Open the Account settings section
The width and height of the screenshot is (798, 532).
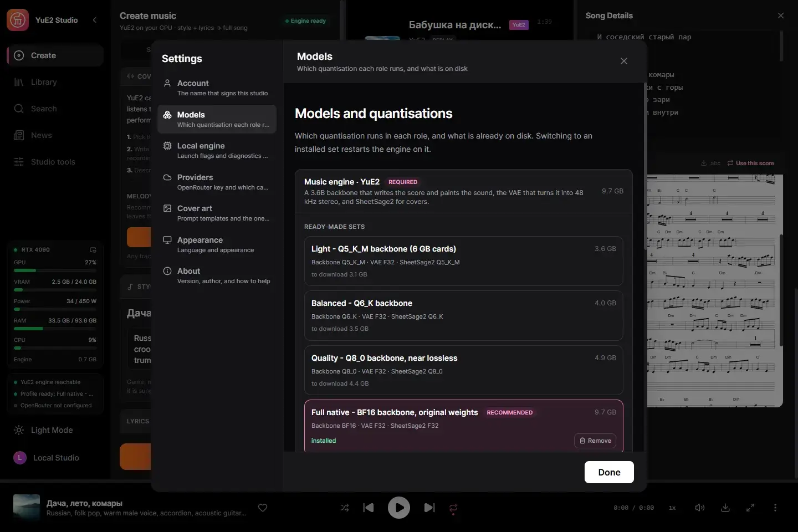tap(217, 88)
